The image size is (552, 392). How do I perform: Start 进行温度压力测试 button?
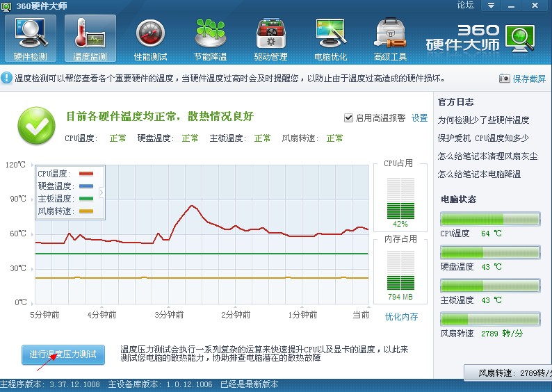63,354
